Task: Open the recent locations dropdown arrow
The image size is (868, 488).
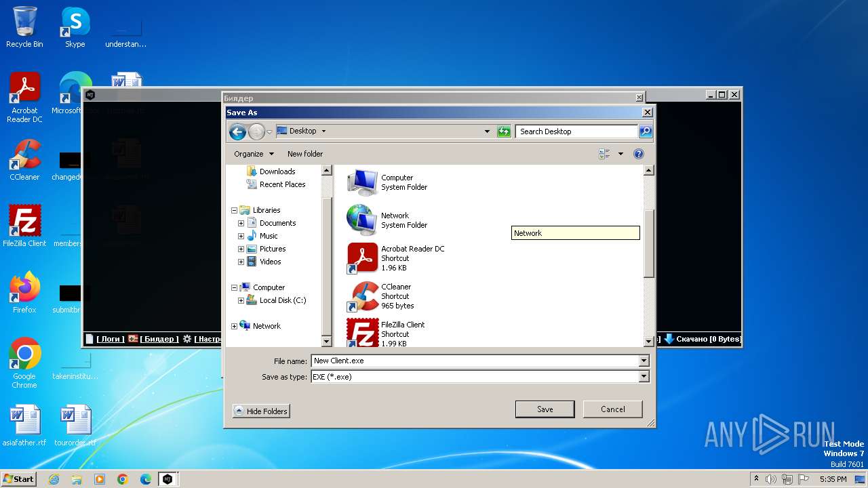Action: 269,131
